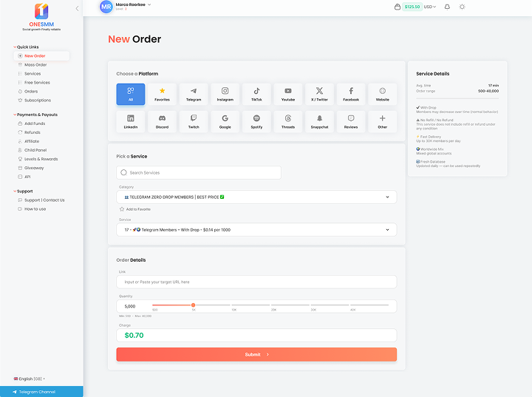Collapse the sidebar with the arrow

pyautogui.click(x=77, y=8)
